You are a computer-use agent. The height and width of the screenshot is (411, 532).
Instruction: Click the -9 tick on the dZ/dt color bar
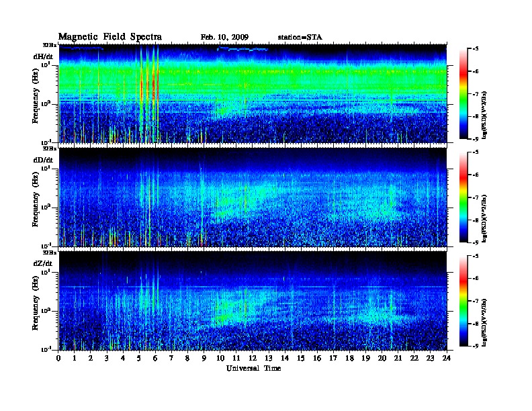click(476, 346)
